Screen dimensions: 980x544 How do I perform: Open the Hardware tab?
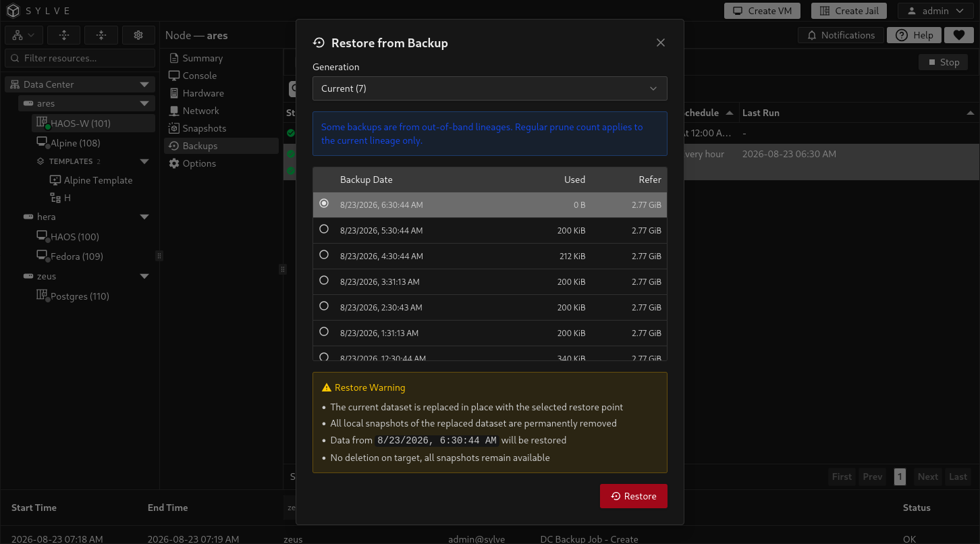[x=221, y=93]
